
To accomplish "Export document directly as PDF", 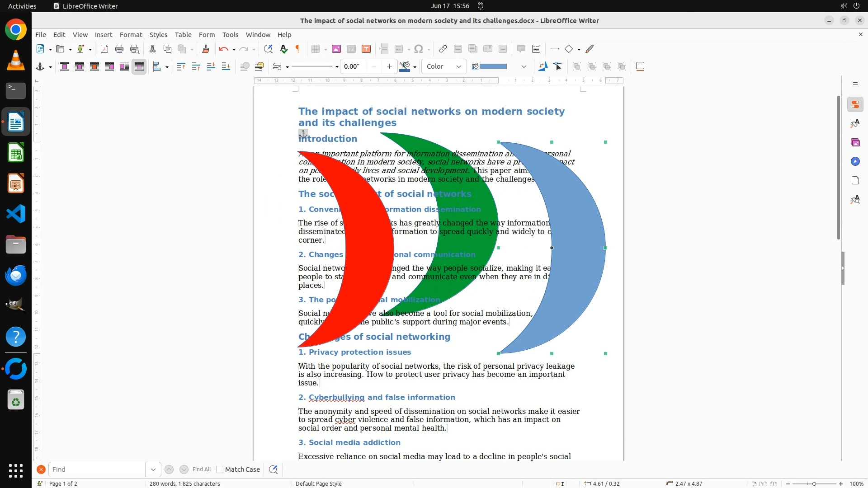I will tap(104, 49).
